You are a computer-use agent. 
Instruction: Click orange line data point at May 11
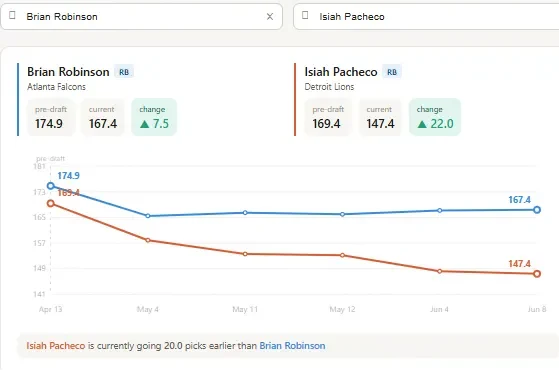coord(245,254)
